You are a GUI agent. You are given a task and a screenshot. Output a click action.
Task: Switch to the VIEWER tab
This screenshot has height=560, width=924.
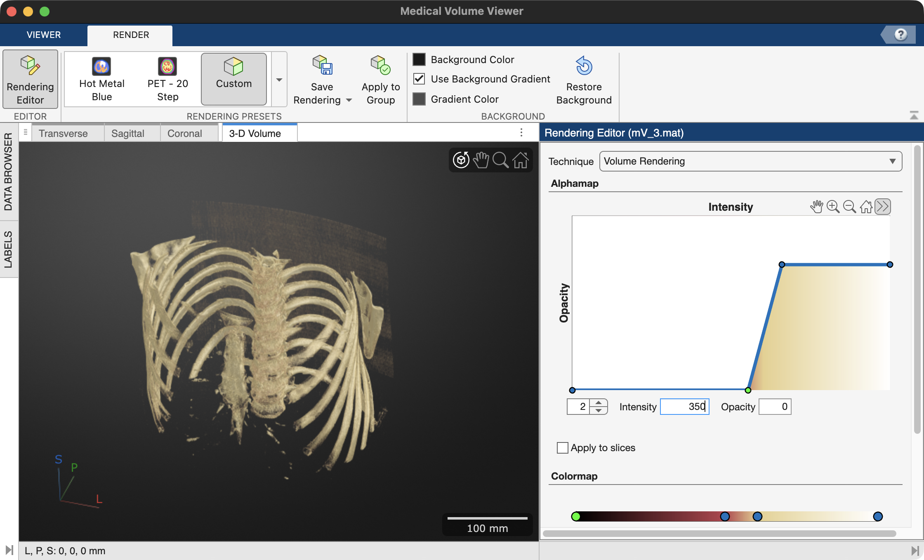click(43, 35)
